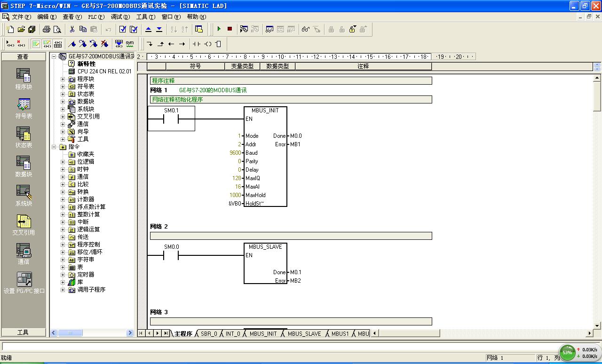Image resolution: width=602 pixels, height=364 pixels.
Task: Click instruction tree horizontal scroll right arrow
Action: coord(130,333)
